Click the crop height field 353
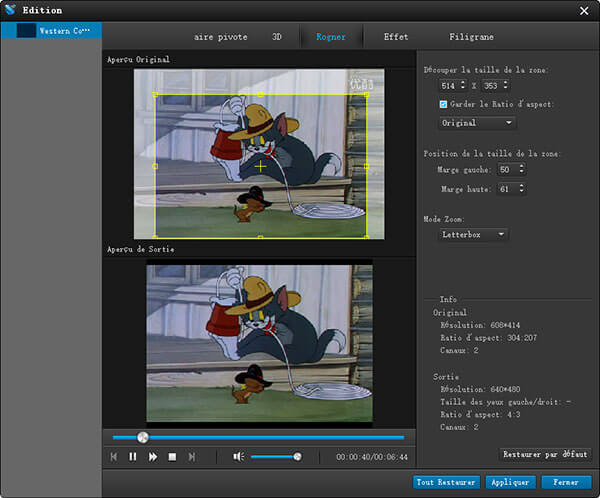The image size is (600, 498). [491, 85]
